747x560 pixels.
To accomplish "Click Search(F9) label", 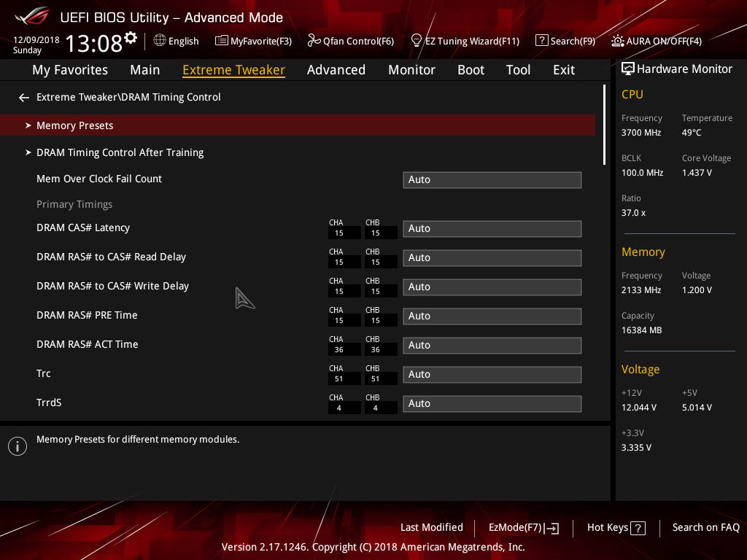I will [573, 42].
